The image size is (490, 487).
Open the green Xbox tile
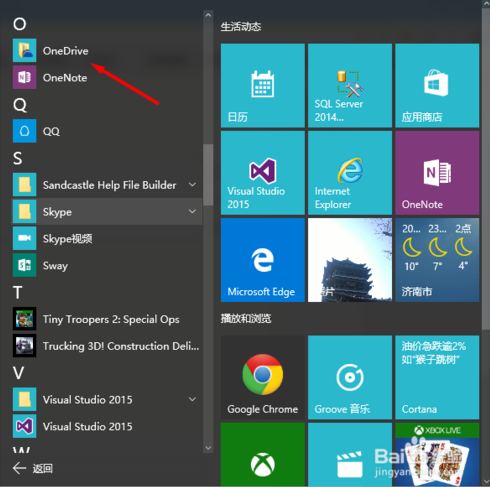pyautogui.click(x=263, y=455)
